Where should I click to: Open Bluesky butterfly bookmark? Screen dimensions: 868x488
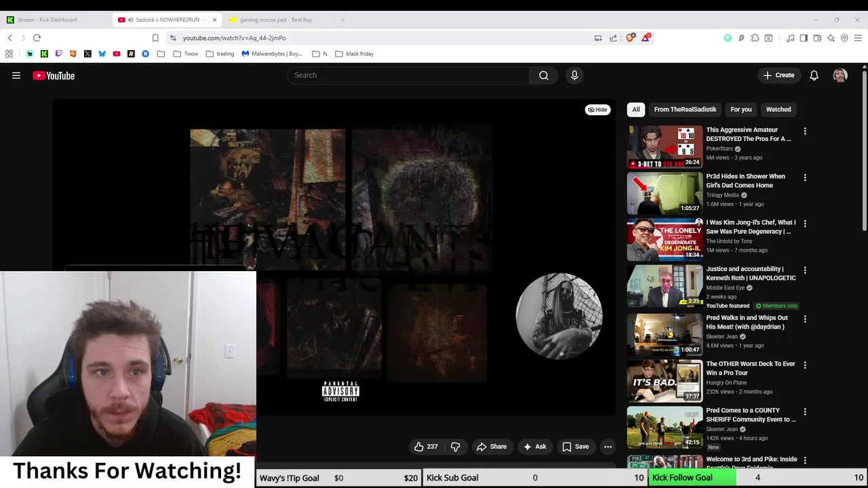[102, 54]
